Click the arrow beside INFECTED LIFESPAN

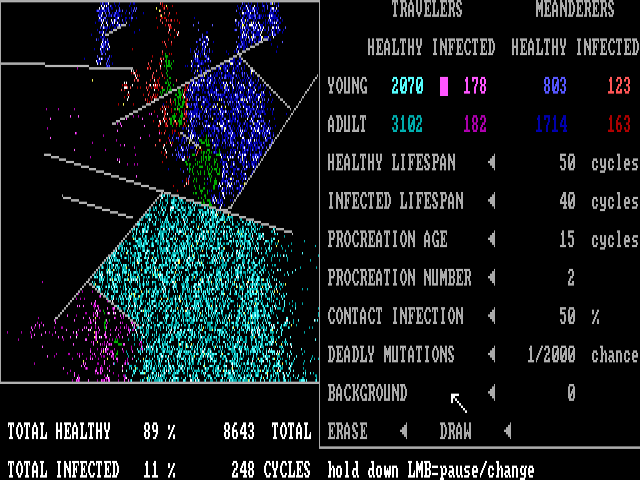(x=491, y=201)
